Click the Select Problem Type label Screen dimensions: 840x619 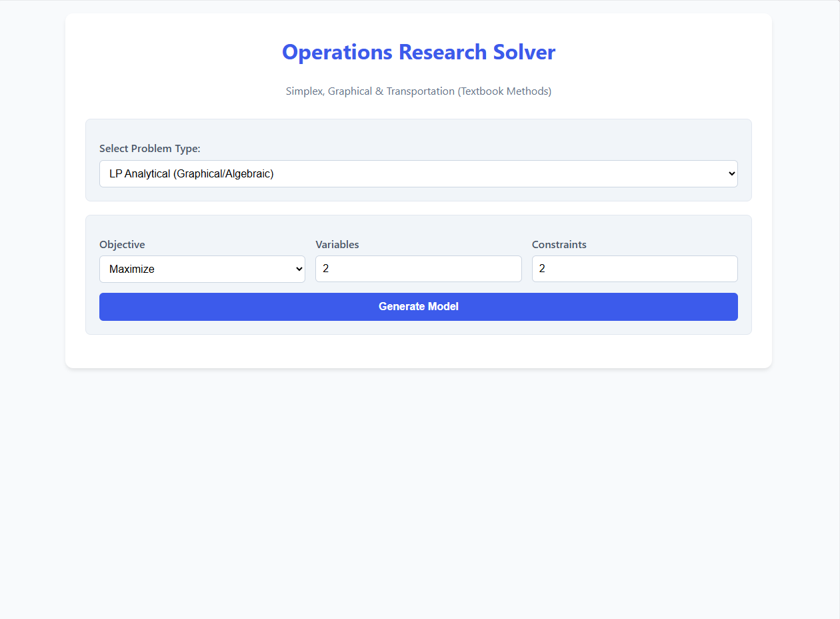pos(150,148)
